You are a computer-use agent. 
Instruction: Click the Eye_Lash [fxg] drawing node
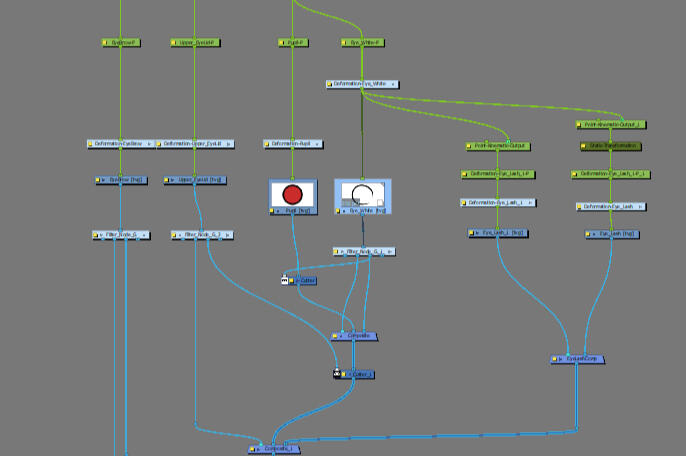[x=611, y=234]
